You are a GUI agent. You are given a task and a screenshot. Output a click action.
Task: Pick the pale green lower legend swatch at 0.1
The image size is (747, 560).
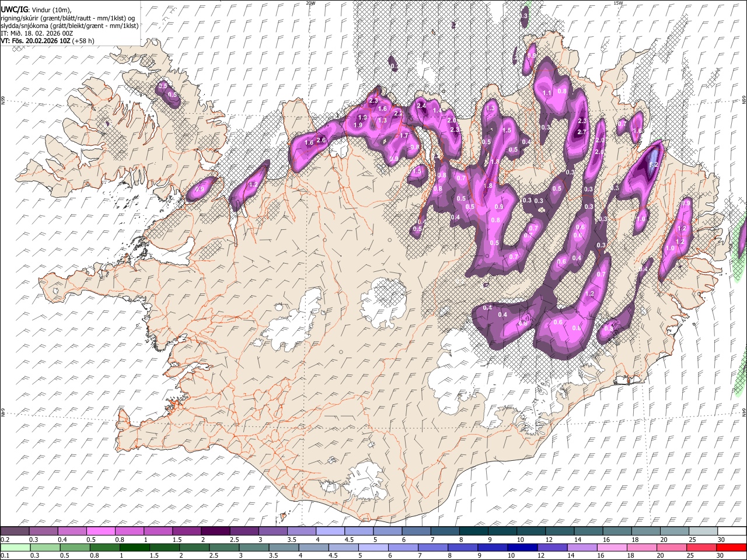pyautogui.click(x=15, y=547)
